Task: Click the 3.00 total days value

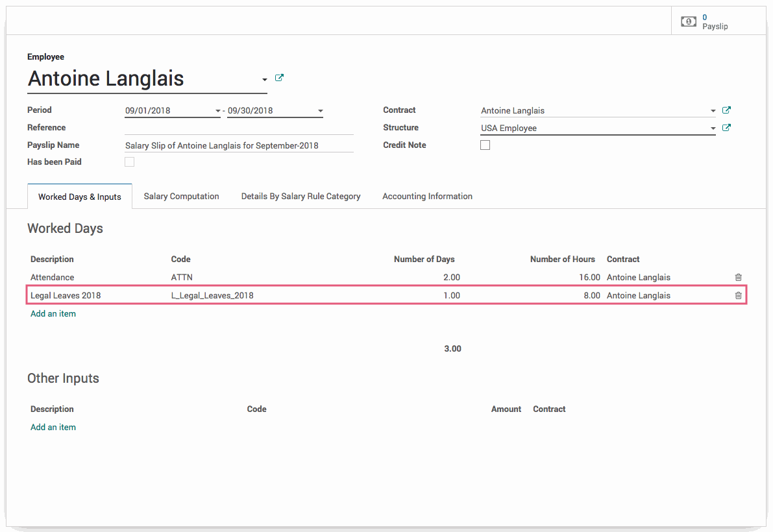Action: coord(452,349)
